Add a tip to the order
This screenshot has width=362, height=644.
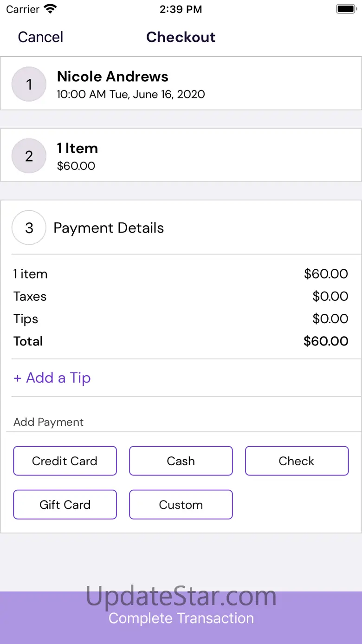coord(52,378)
